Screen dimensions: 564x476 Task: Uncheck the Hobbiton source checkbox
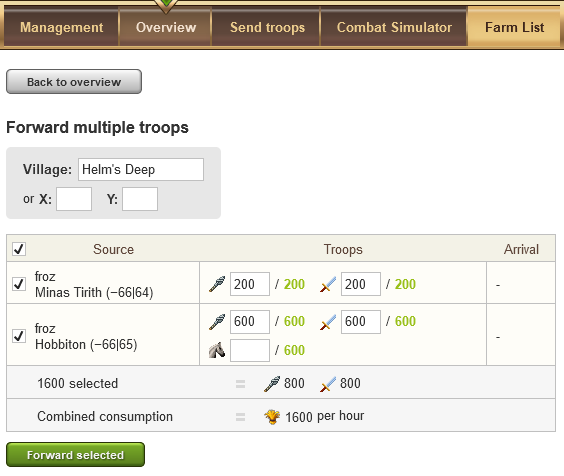pos(19,336)
